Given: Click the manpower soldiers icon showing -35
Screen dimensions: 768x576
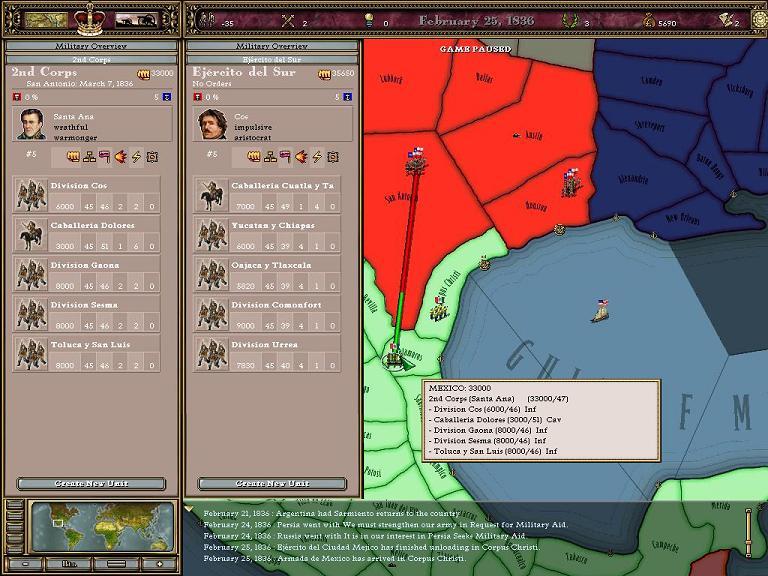Looking at the screenshot, I should coord(208,21).
